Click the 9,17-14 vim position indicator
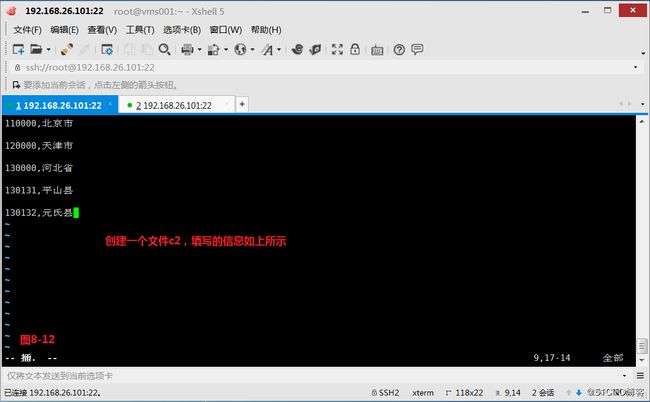Viewport: 650px width, 402px height. pyautogui.click(x=552, y=358)
